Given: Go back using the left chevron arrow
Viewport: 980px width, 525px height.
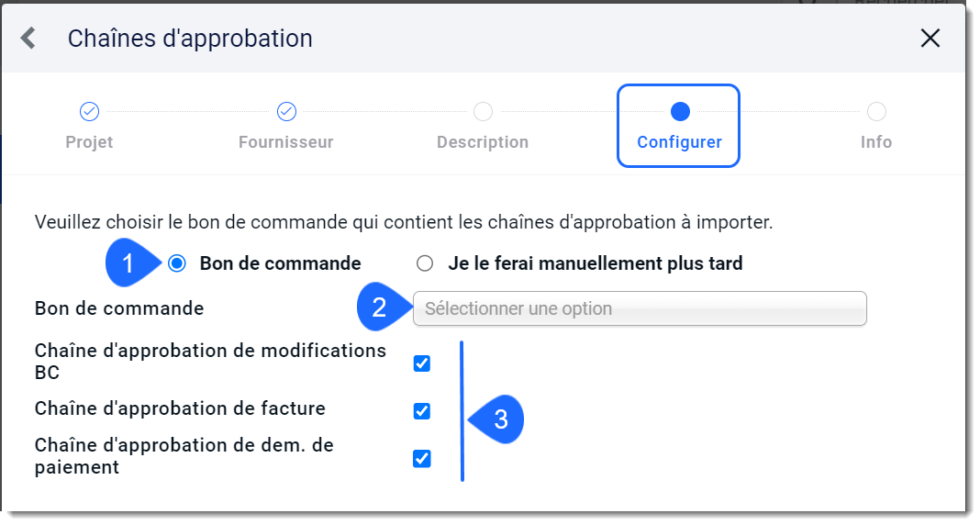Looking at the screenshot, I should [28, 39].
